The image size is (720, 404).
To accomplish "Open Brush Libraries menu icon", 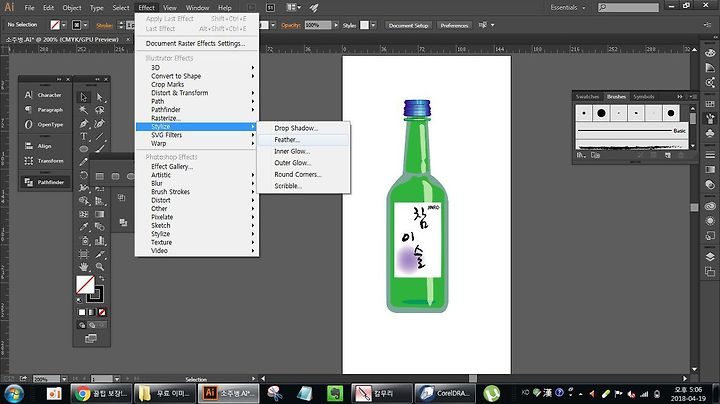I will tap(581, 155).
